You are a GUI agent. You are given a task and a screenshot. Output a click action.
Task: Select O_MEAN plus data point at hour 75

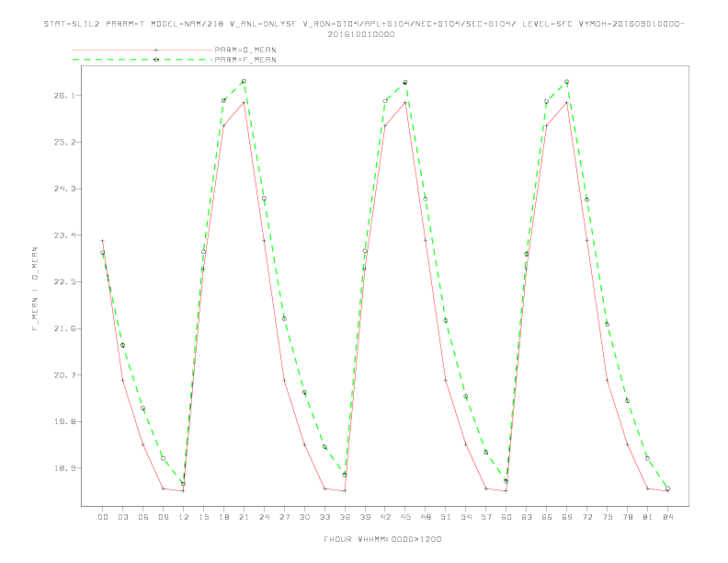tap(608, 380)
